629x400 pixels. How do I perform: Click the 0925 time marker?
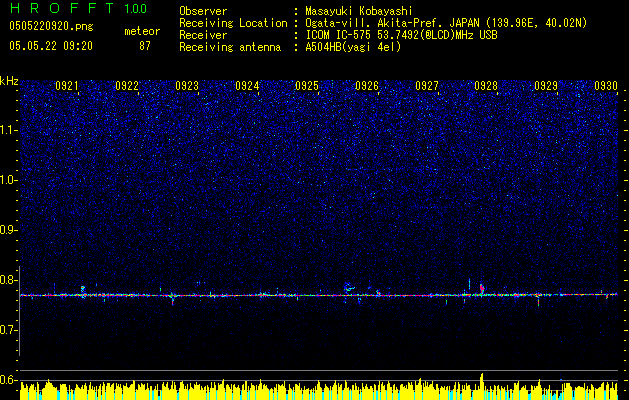[307, 85]
